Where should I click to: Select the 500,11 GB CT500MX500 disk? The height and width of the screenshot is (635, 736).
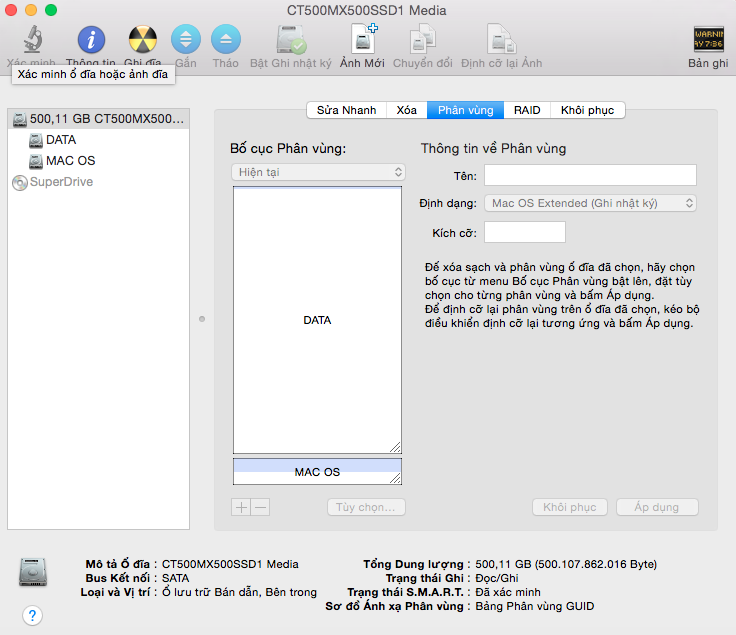click(x=99, y=119)
